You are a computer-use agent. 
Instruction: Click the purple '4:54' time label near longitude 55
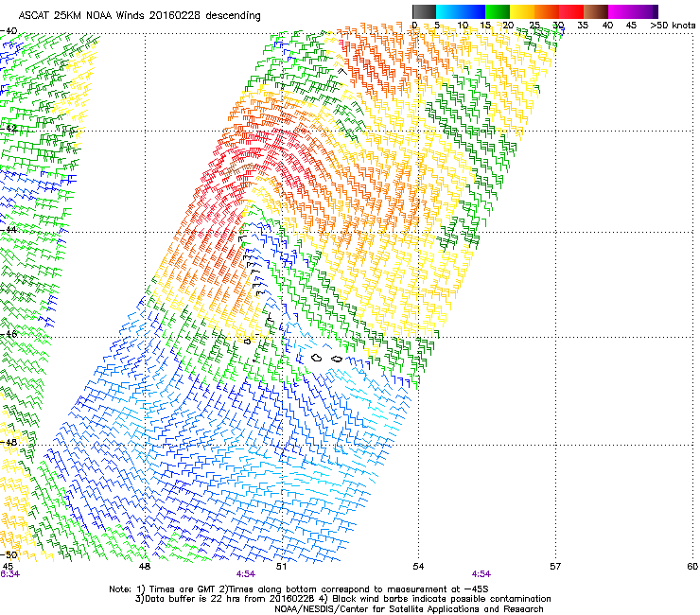click(x=481, y=574)
